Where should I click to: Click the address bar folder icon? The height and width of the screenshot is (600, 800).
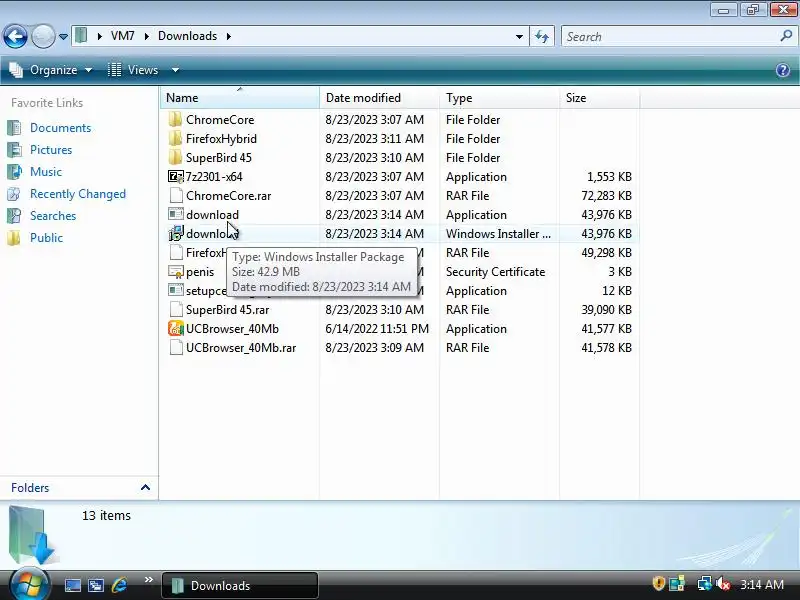click(x=81, y=36)
